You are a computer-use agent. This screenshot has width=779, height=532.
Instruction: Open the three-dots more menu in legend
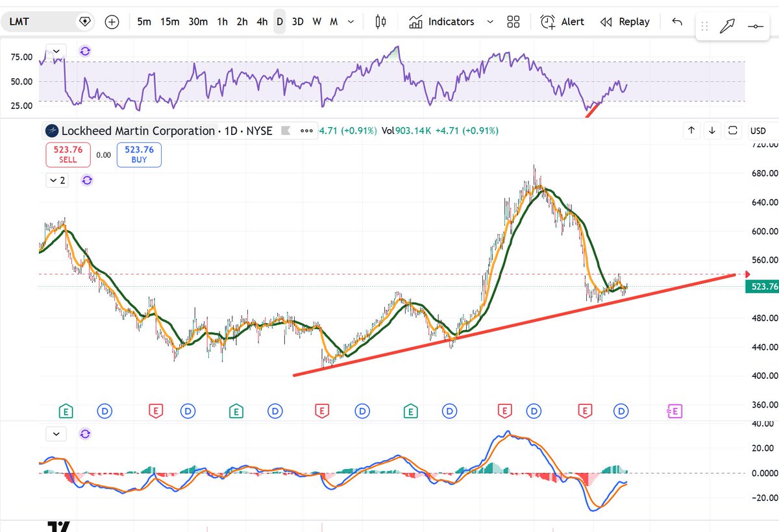click(306, 130)
